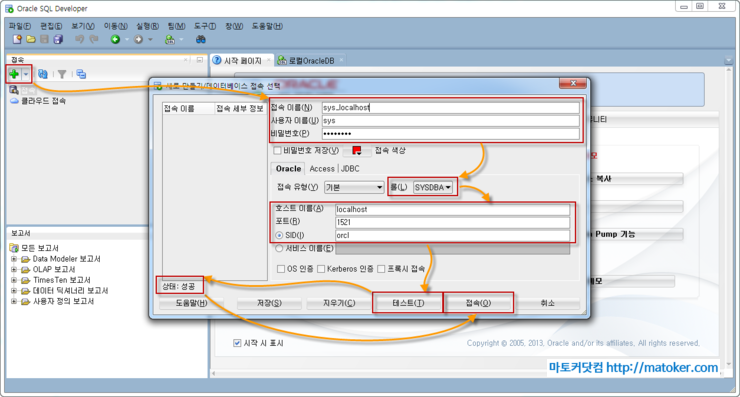Click the Refresh connections icon
This screenshot has height=397, width=740.
click(43, 74)
